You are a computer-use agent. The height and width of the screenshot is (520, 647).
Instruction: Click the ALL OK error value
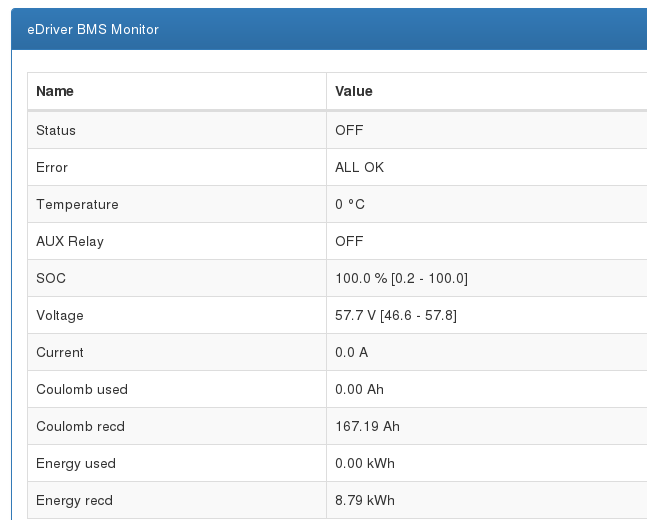359,167
